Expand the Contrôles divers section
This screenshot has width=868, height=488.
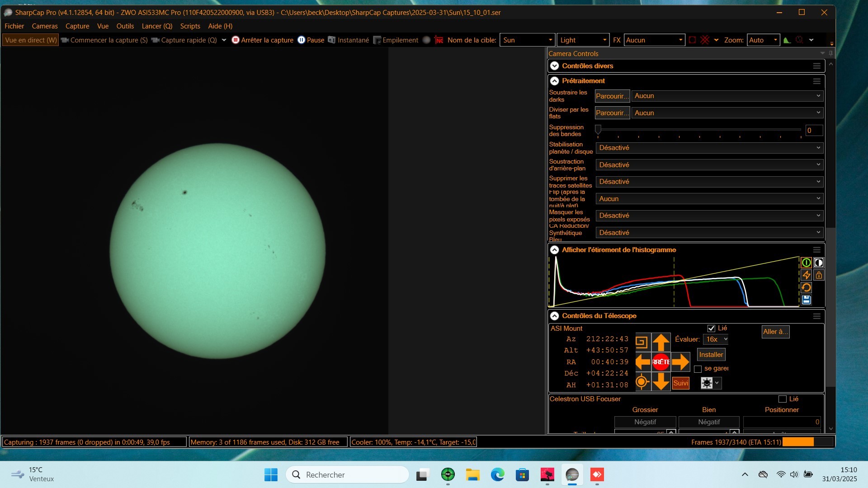tap(555, 66)
